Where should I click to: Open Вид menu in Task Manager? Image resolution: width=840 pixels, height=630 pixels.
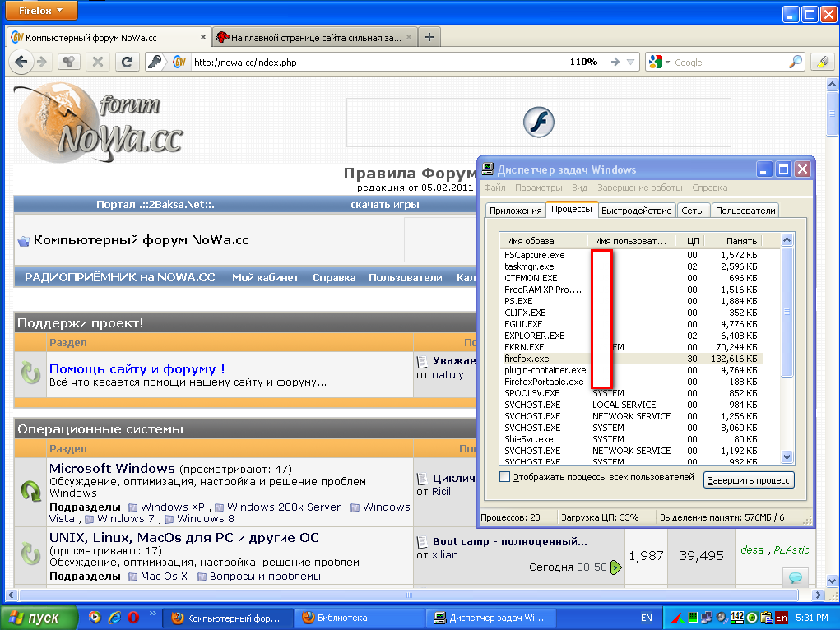tap(579, 188)
